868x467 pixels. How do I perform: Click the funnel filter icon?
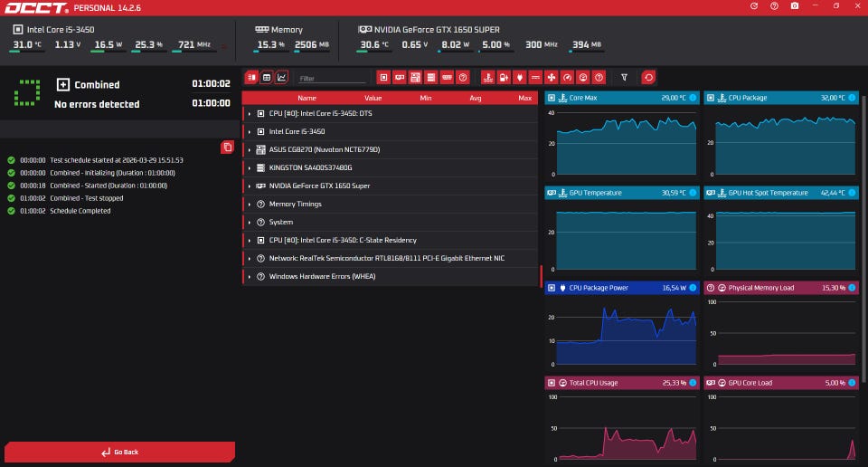624,78
